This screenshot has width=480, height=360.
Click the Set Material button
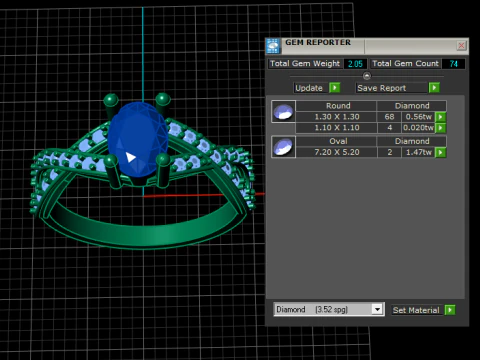point(416,310)
